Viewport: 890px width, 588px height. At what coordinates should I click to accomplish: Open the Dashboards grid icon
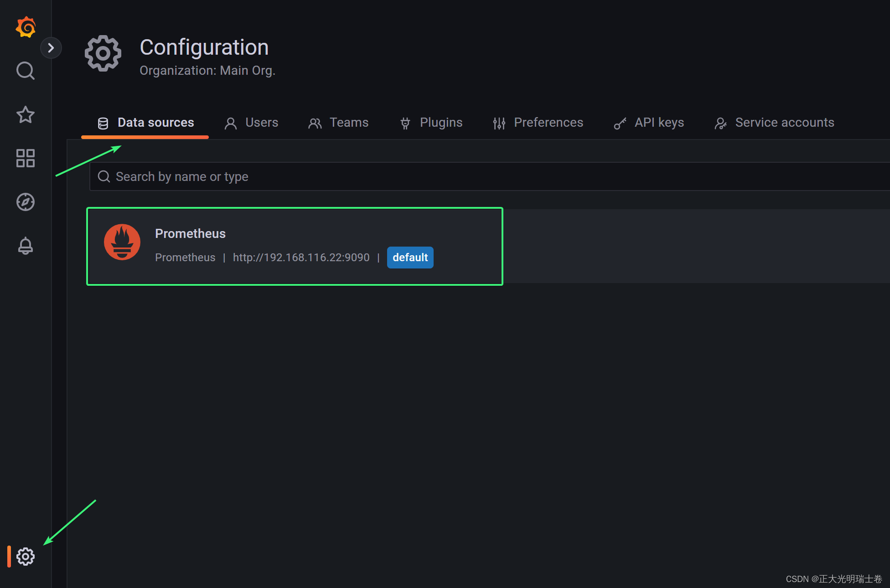26,158
